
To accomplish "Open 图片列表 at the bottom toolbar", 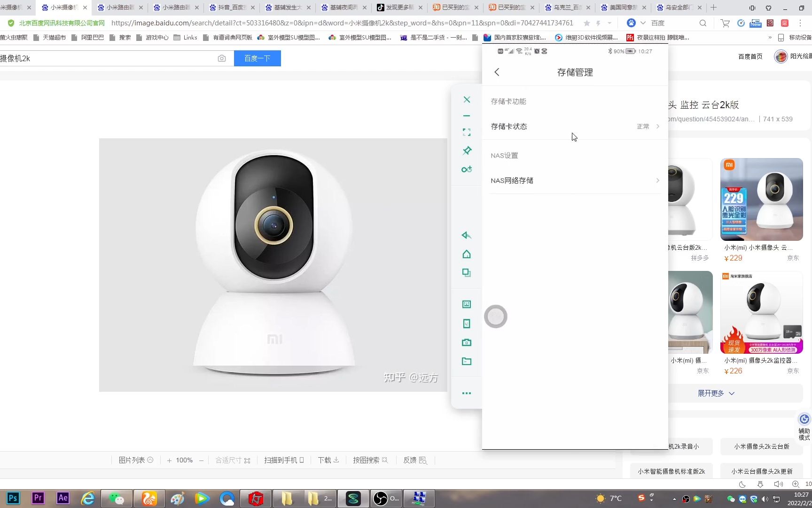I will (136, 460).
